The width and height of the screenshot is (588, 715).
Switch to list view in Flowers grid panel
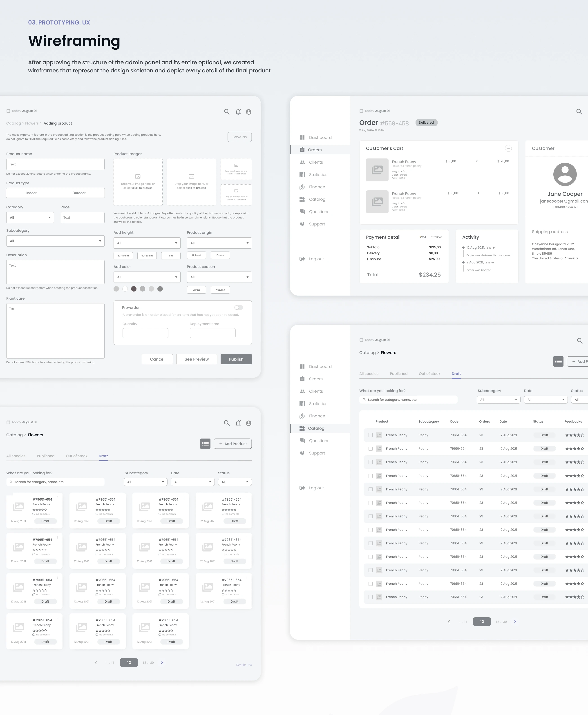click(205, 443)
